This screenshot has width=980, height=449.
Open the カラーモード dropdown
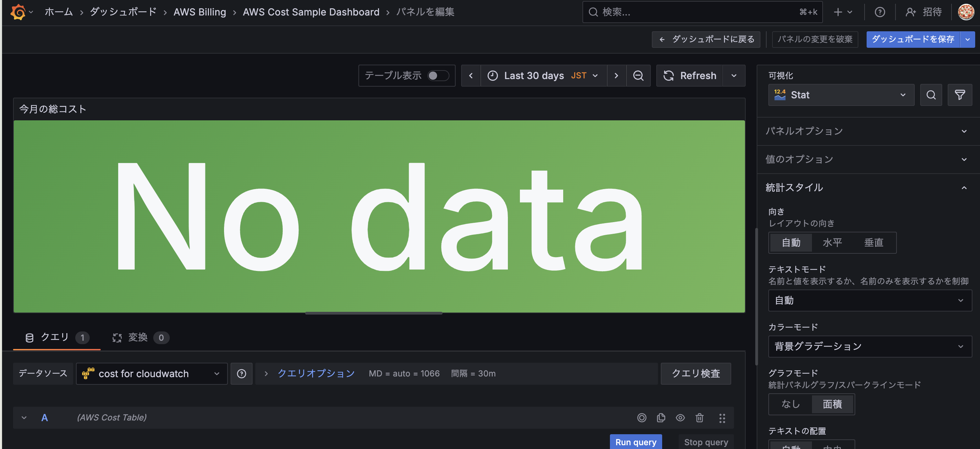coord(870,347)
